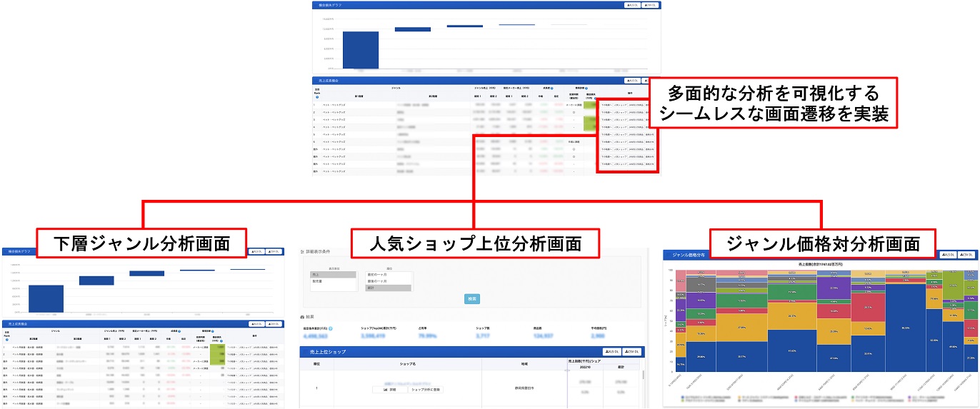Click XLS DL in ジャンル価格分布 header

pos(946,255)
